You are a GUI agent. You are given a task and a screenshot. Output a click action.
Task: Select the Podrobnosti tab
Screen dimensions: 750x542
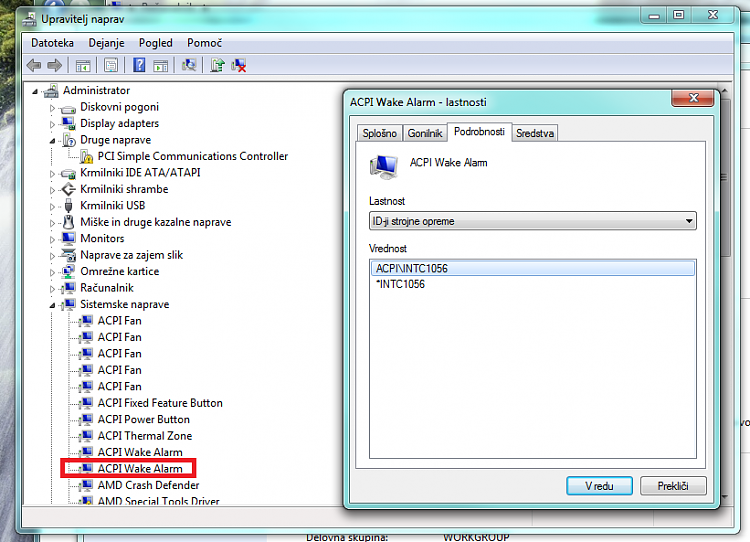coord(479,132)
